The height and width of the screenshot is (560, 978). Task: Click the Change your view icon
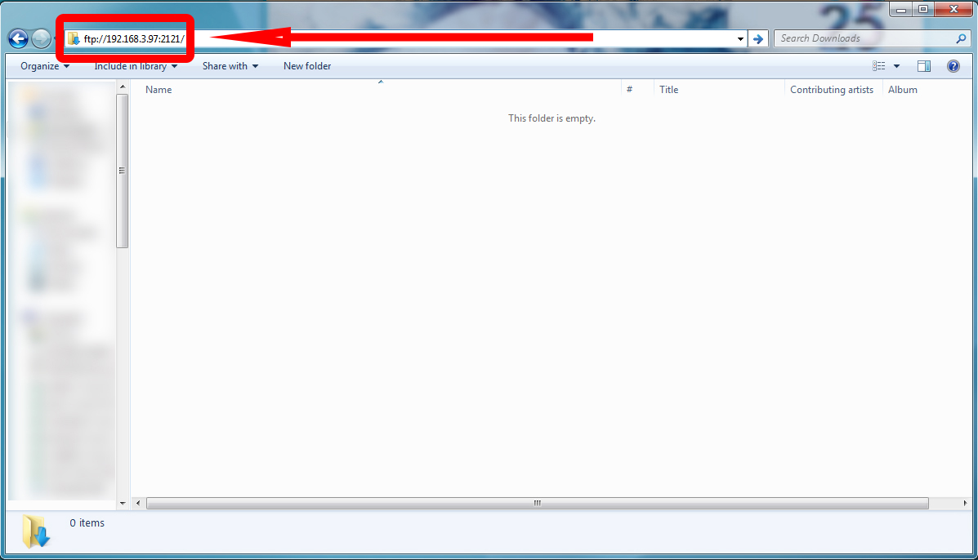(x=879, y=66)
